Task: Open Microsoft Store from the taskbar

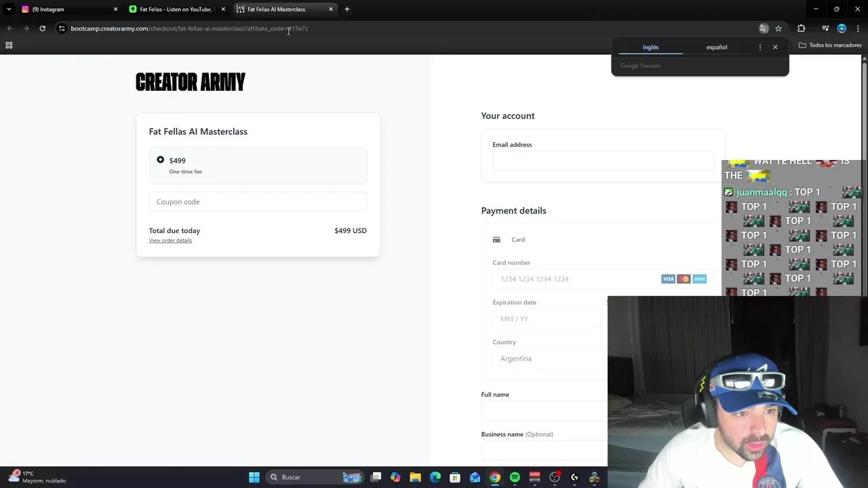Action: tap(455, 477)
